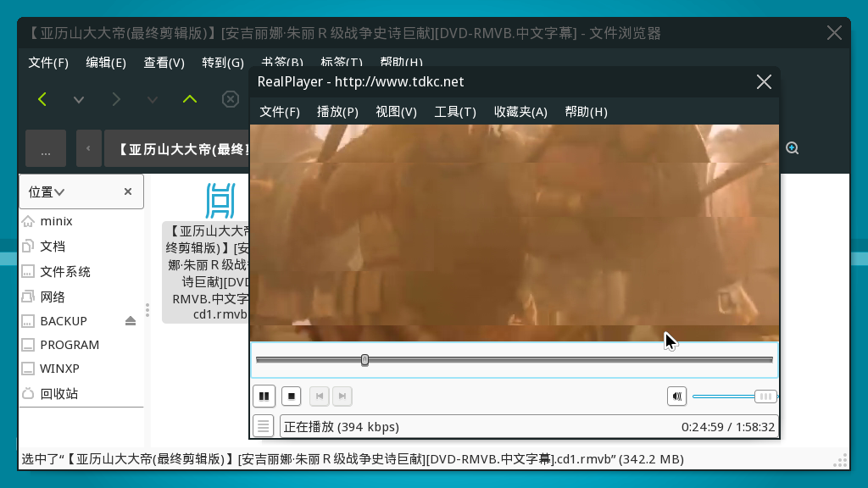Open RealPlayer 播放(P) menu
868x488 pixels.
pyautogui.click(x=337, y=112)
